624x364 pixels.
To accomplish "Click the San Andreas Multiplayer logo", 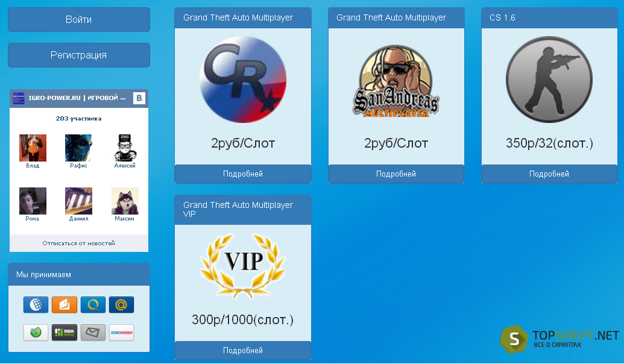I will coord(396,81).
